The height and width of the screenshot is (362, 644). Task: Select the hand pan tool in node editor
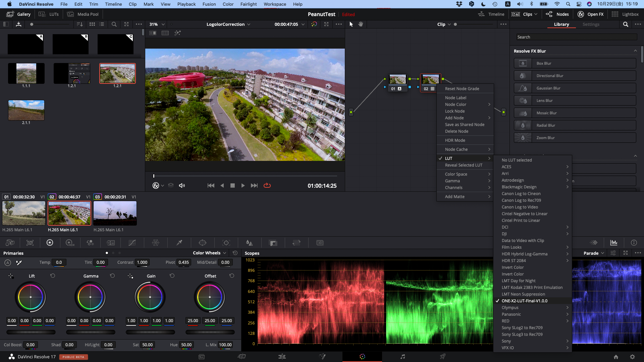tap(361, 24)
